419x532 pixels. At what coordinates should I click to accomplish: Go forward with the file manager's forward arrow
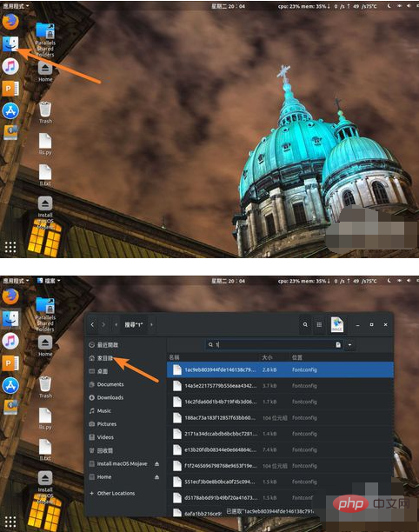click(x=103, y=325)
